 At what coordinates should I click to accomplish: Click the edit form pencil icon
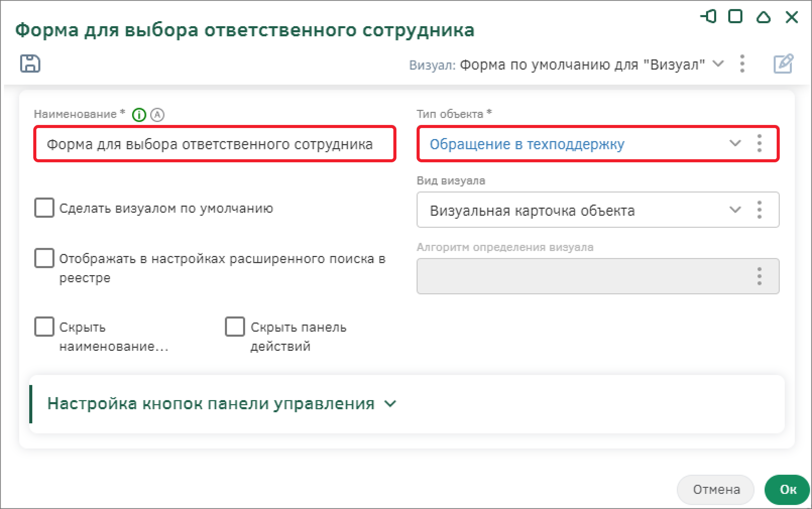point(783,64)
